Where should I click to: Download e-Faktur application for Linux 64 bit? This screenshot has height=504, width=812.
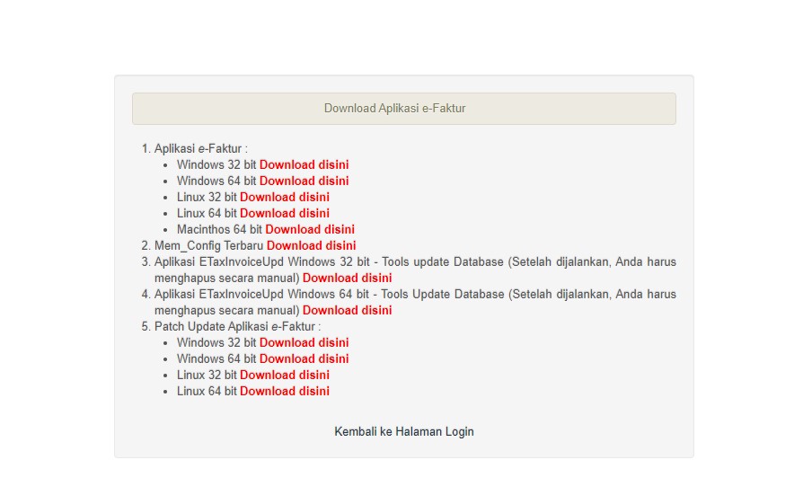click(284, 213)
